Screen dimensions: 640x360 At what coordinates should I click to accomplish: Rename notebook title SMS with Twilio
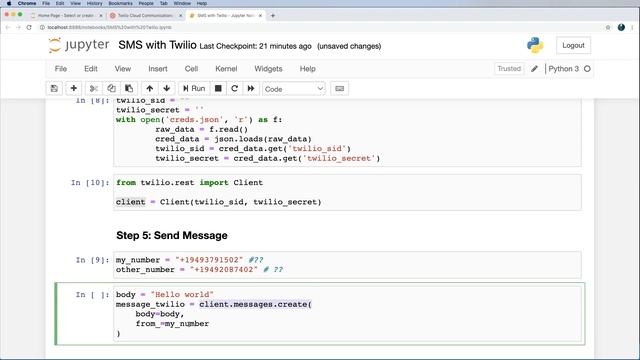[x=158, y=45]
